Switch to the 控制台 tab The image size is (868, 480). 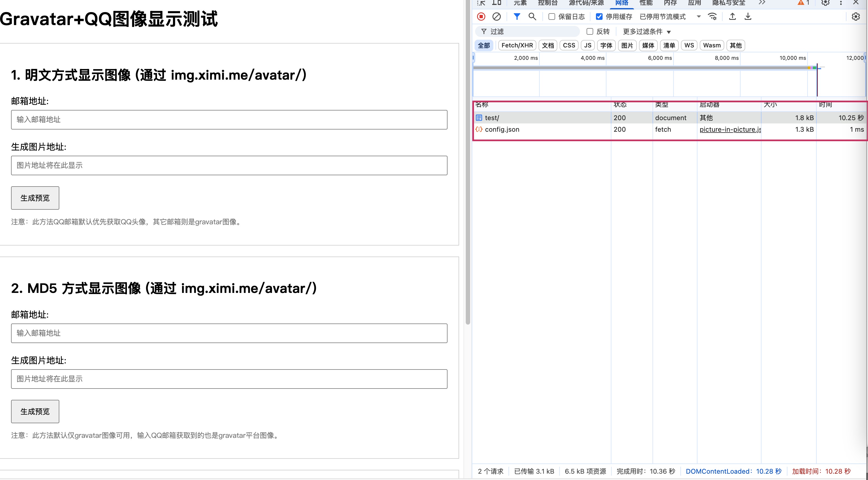(x=548, y=3)
